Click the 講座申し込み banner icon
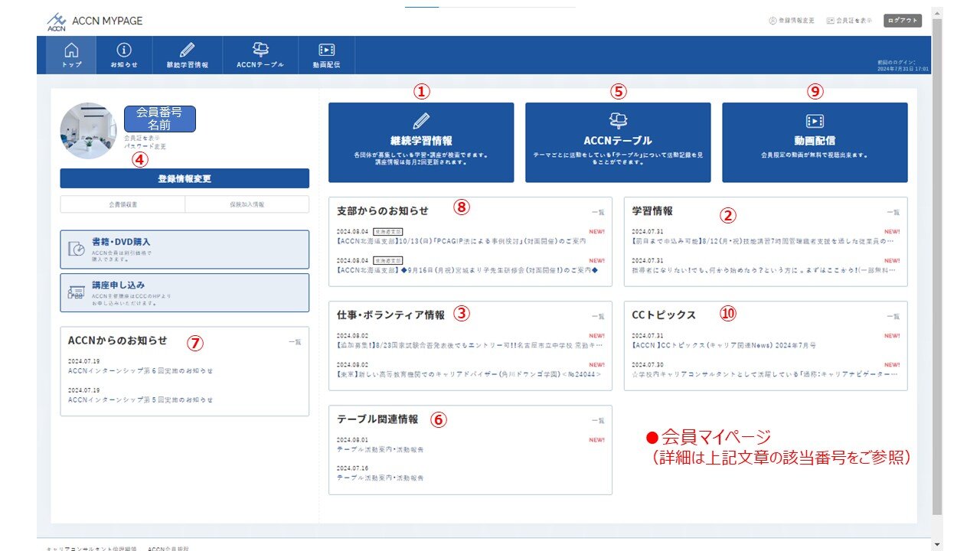 tap(77, 292)
